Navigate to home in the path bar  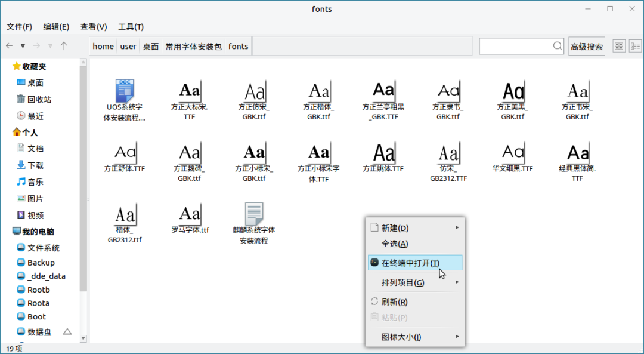tap(103, 46)
